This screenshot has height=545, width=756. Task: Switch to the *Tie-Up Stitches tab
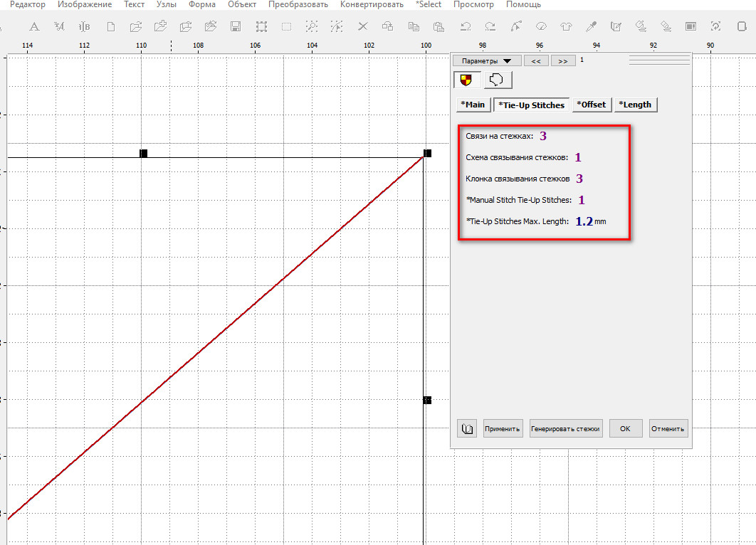click(x=531, y=105)
